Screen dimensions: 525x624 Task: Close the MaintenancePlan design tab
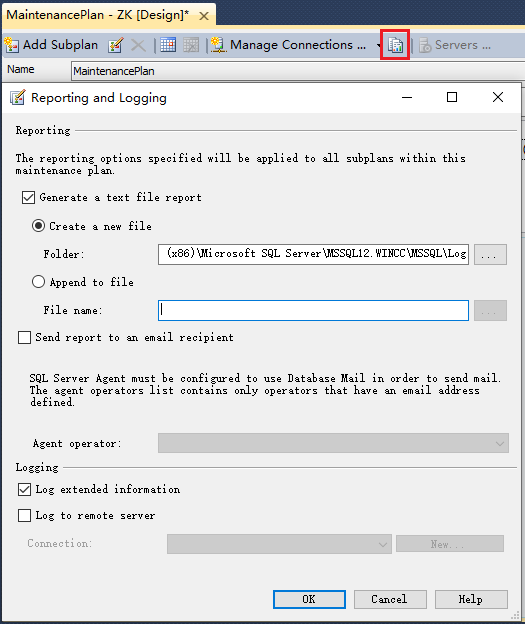coord(204,16)
